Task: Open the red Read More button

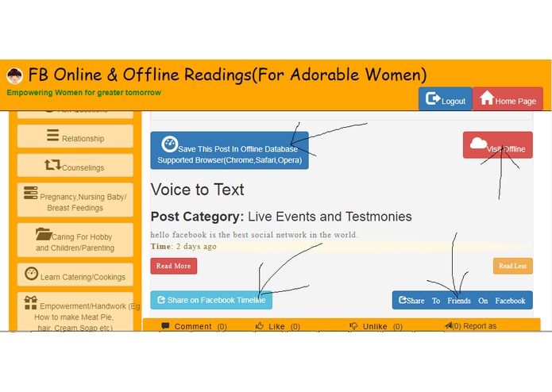Action: click(174, 266)
